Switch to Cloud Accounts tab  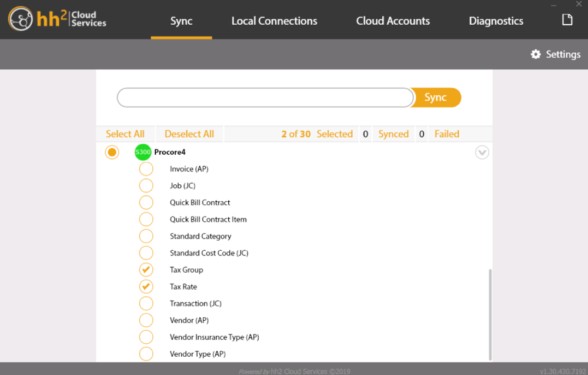click(x=393, y=21)
